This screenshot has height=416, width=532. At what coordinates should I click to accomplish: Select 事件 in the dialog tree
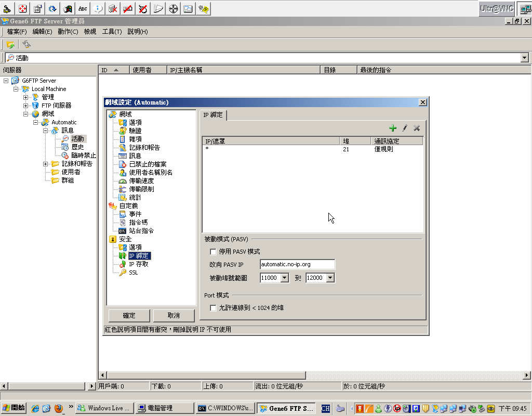pyautogui.click(x=135, y=214)
